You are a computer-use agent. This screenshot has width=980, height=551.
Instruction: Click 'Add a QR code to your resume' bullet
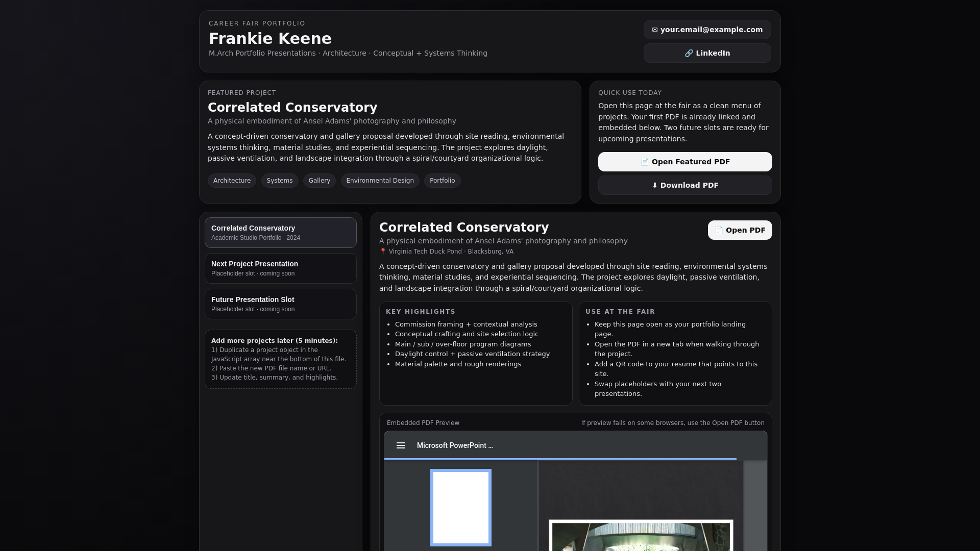tap(676, 369)
